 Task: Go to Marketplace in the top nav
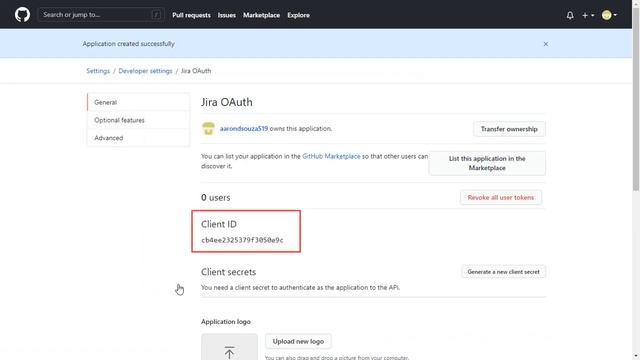261,15
